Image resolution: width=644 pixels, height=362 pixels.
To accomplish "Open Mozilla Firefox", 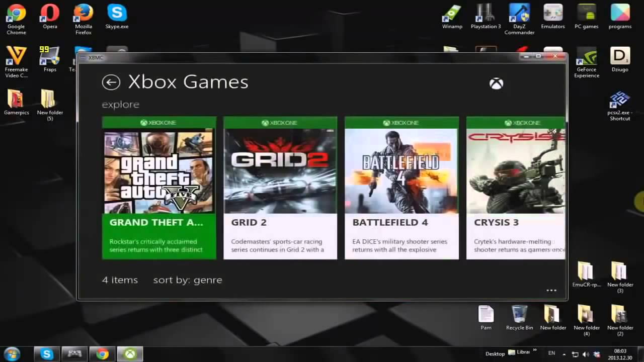I will tap(83, 13).
